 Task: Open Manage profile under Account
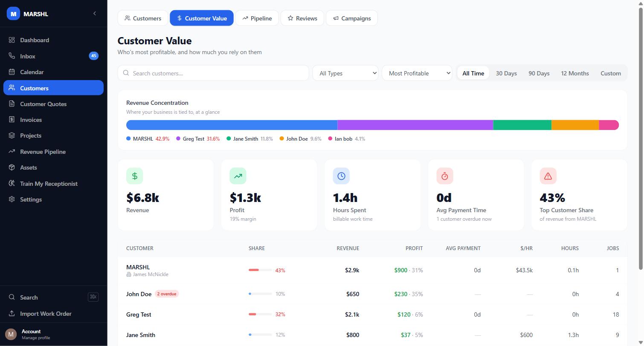tap(36, 338)
